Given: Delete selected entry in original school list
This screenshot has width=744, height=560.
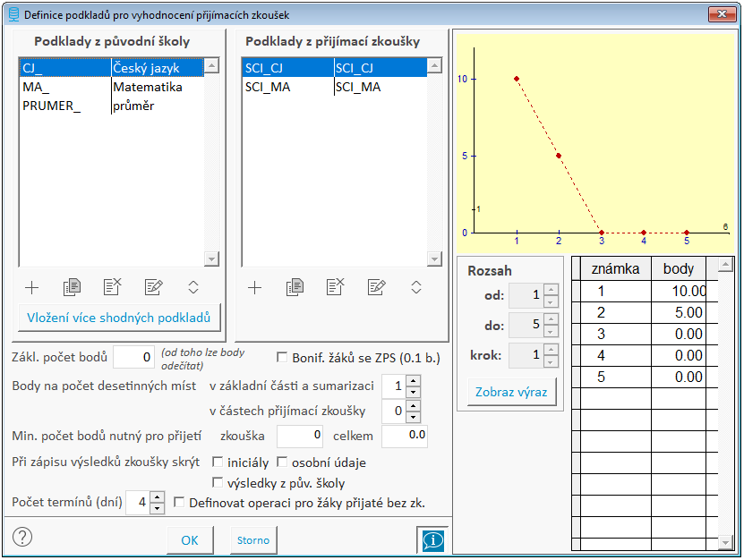Looking at the screenshot, I should pyautogui.click(x=113, y=287).
